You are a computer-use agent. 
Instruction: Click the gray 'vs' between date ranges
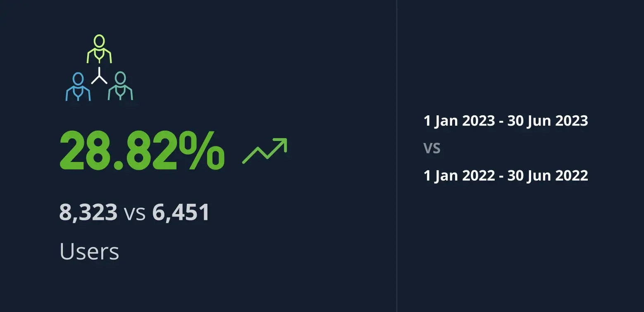(432, 148)
